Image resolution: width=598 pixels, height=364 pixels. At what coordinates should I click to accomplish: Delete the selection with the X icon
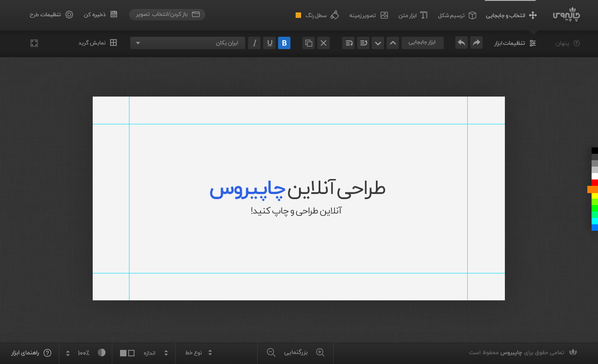[323, 43]
